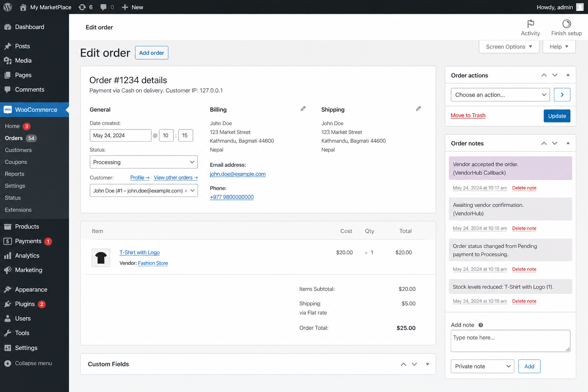Open the customer Profile link

pos(140,178)
